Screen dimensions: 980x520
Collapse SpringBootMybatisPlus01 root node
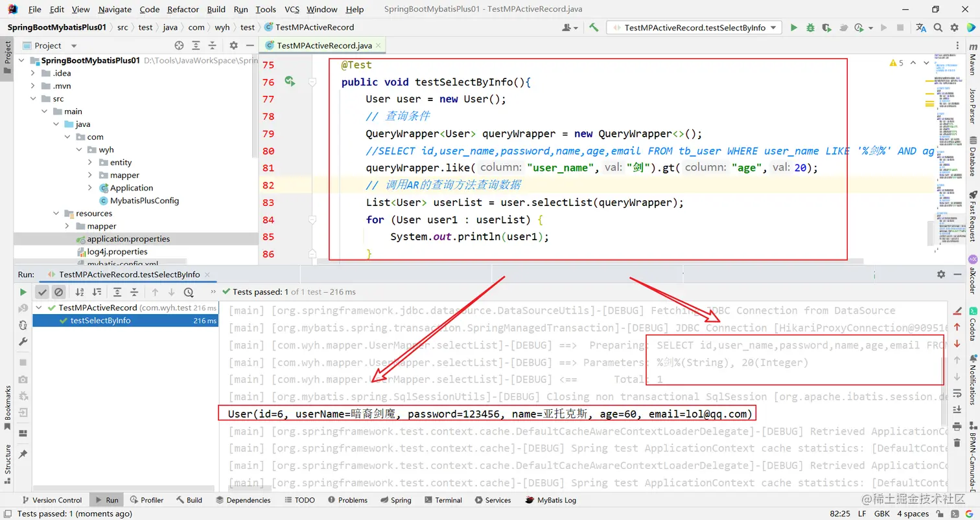pos(21,60)
